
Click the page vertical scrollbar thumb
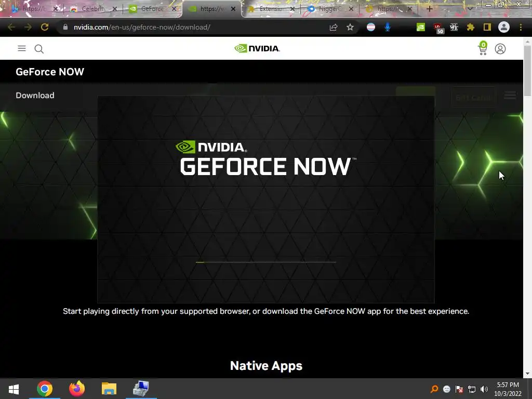(x=527, y=71)
